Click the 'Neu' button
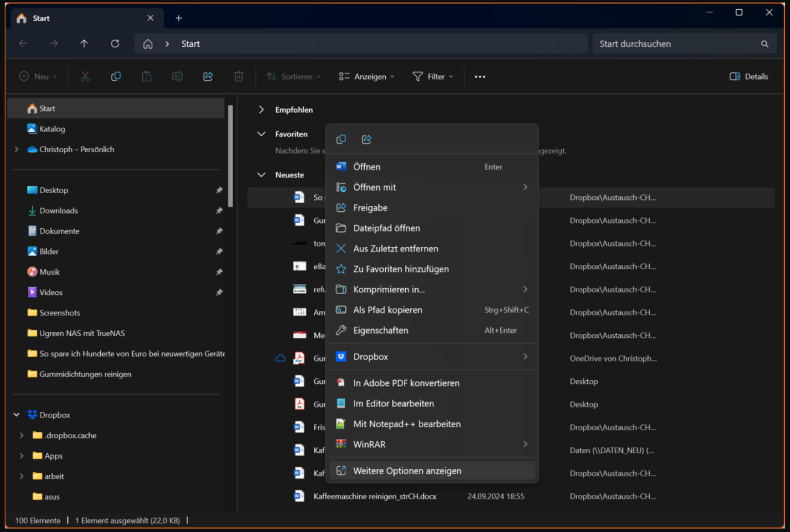Viewport: 790px width, 532px height. [36, 76]
